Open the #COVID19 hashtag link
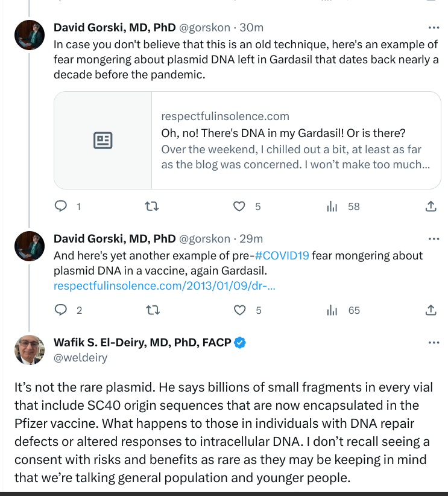 coord(282,255)
